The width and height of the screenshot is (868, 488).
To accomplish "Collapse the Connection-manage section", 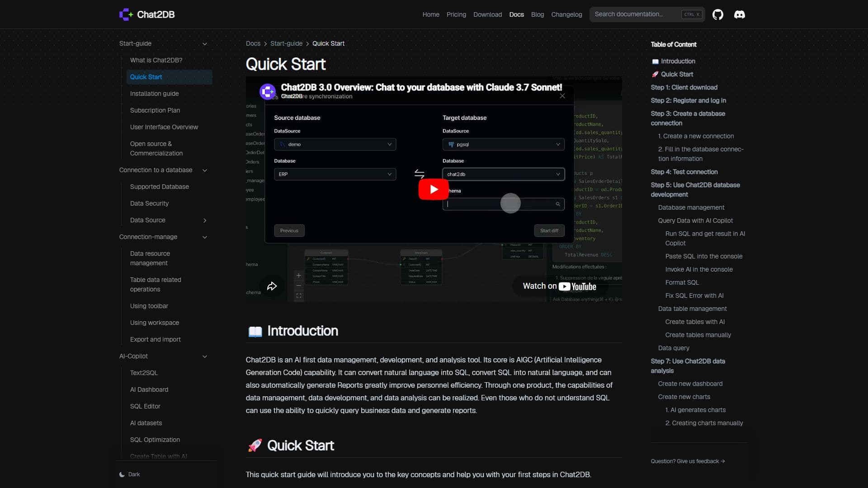I will [204, 237].
